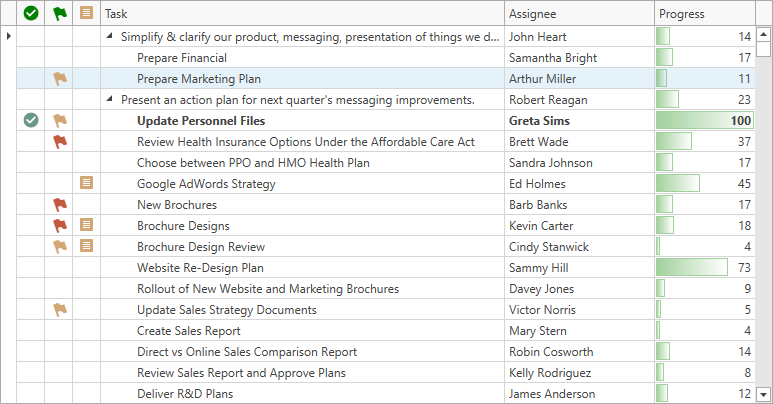This screenshot has height=404, width=773.
Task: Toggle completed checkmark on Update Personnel Files
Action: (31, 120)
